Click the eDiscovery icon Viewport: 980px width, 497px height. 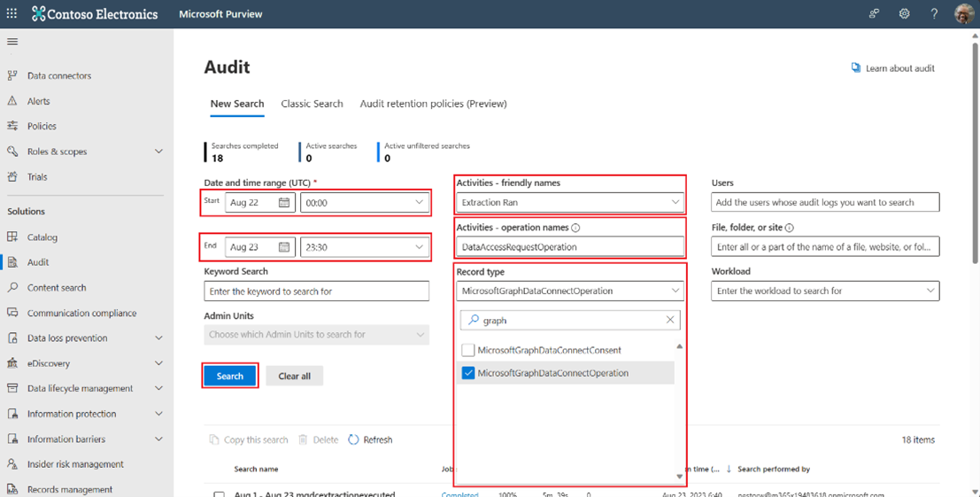[x=12, y=363]
